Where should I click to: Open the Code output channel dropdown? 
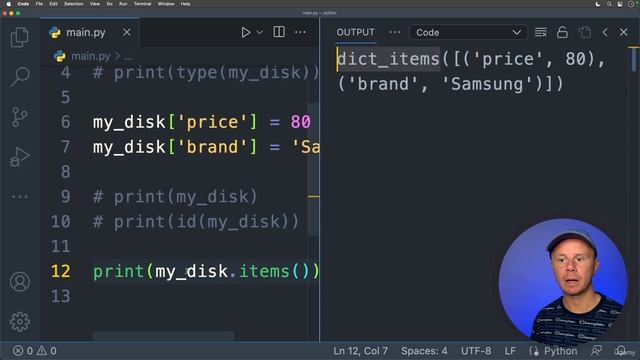[x=468, y=32]
